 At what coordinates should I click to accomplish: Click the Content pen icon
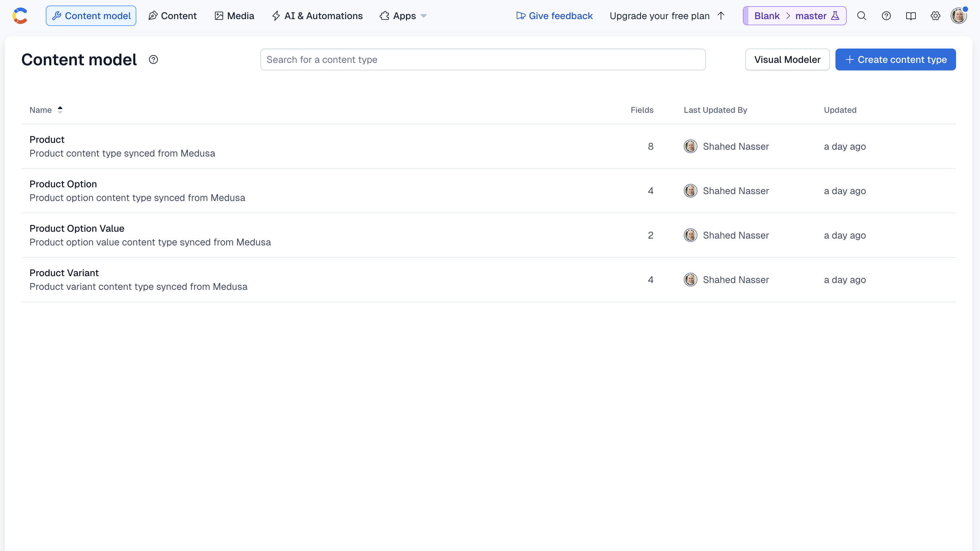click(x=153, y=15)
